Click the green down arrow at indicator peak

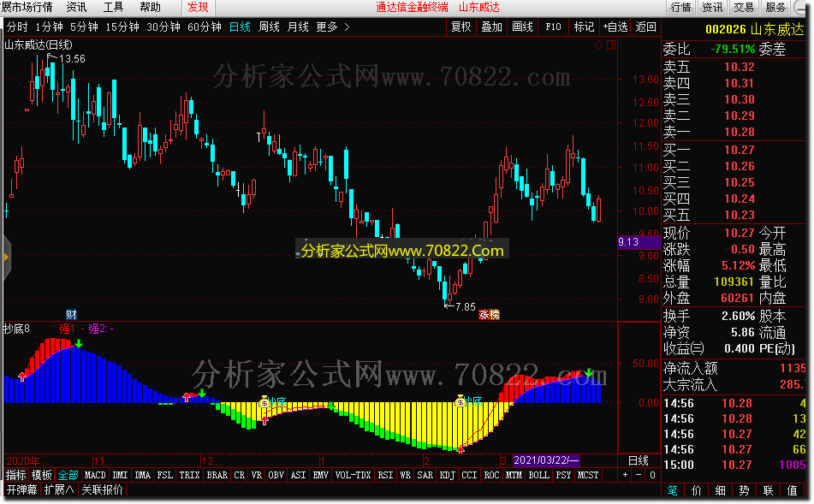(x=79, y=343)
